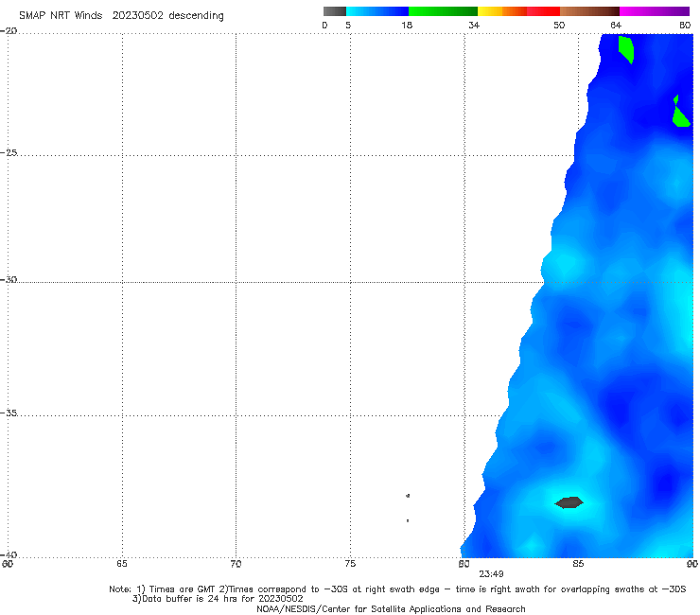Viewport: 700px width, 615px height.
Task: Click the green 18-34 segment of the color bar
Action: [x=443, y=11]
